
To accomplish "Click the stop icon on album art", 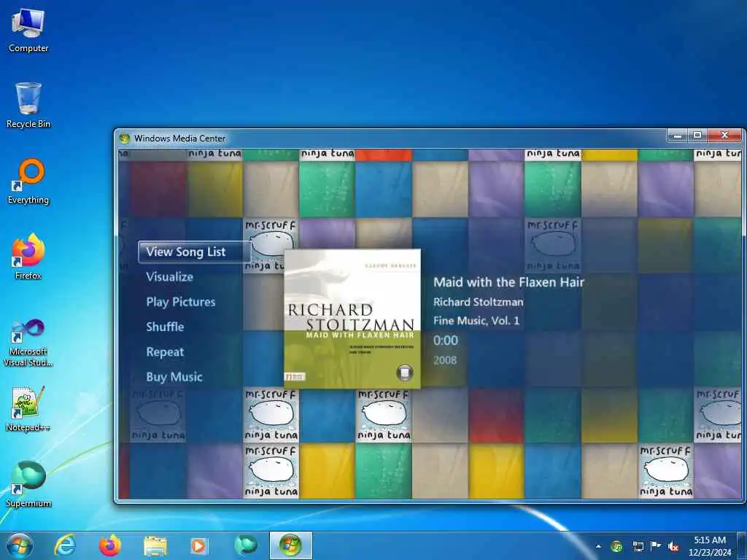I will tap(404, 373).
